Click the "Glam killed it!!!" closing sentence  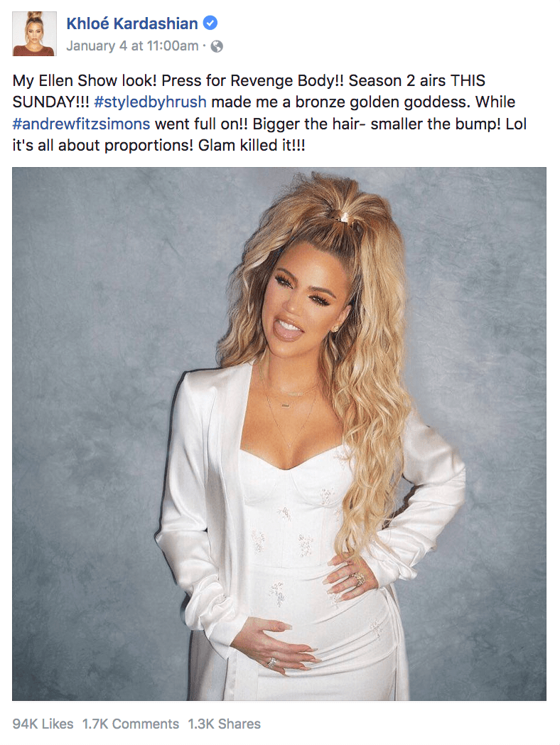[x=252, y=146]
